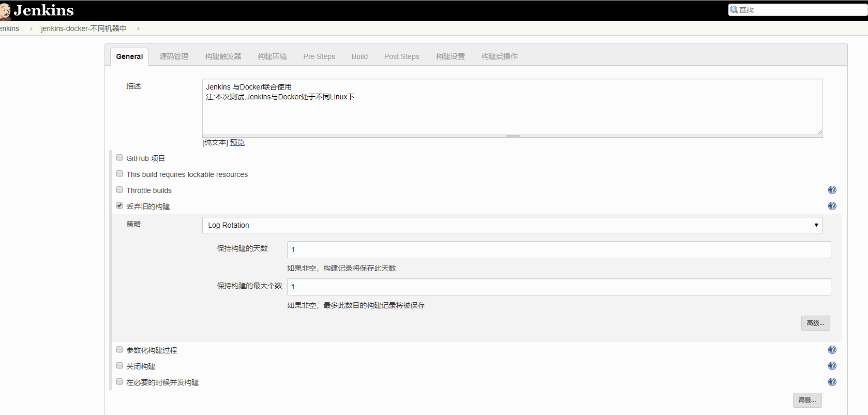The image size is (868, 415).
Task: Select the General tab
Action: [x=129, y=56]
